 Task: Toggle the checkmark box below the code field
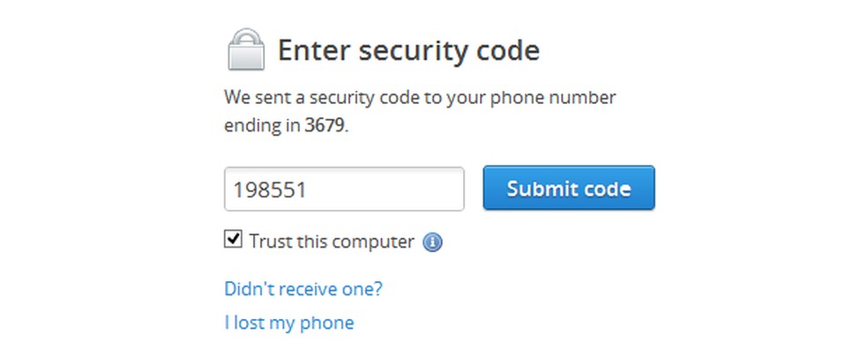(234, 240)
